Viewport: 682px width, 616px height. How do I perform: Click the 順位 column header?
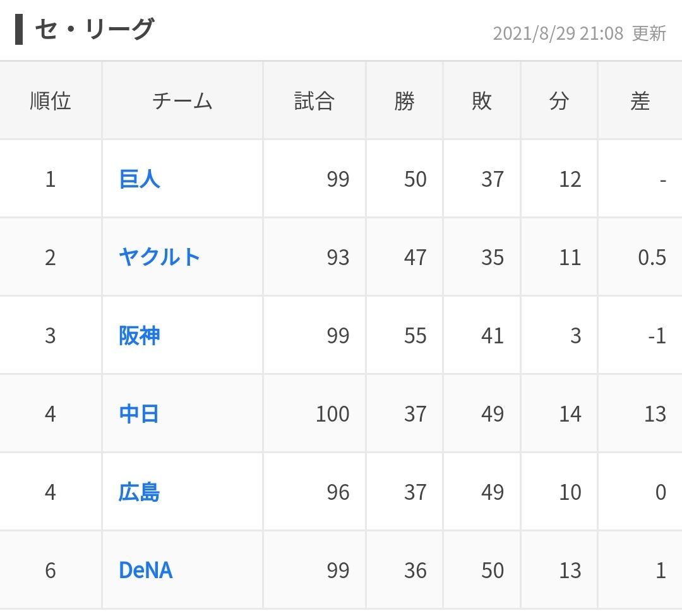pos(51,101)
